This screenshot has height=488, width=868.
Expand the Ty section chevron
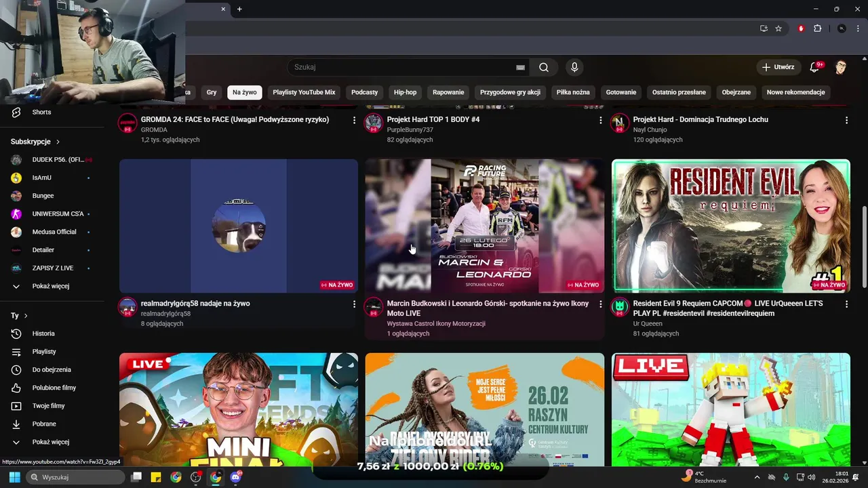click(26, 316)
